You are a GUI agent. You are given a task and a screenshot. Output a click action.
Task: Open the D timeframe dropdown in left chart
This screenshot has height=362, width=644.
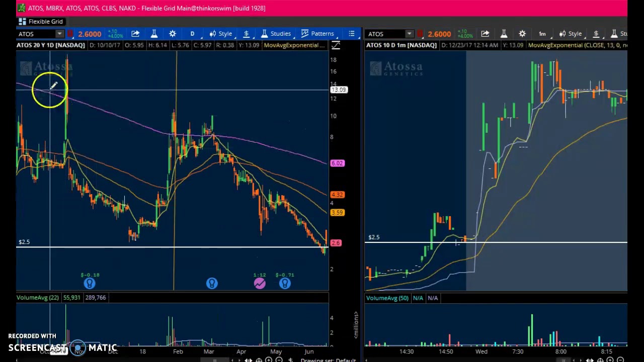click(x=192, y=34)
